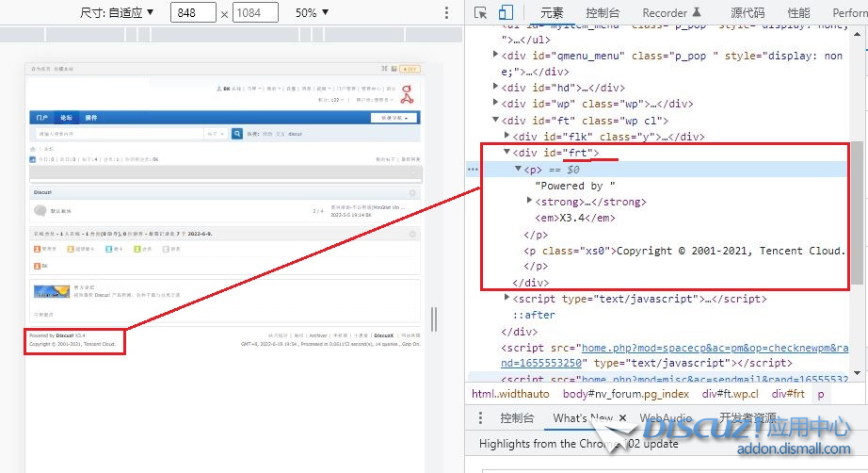Click the viewport width resize handle
The image size is (868, 473).
[x=433, y=319]
